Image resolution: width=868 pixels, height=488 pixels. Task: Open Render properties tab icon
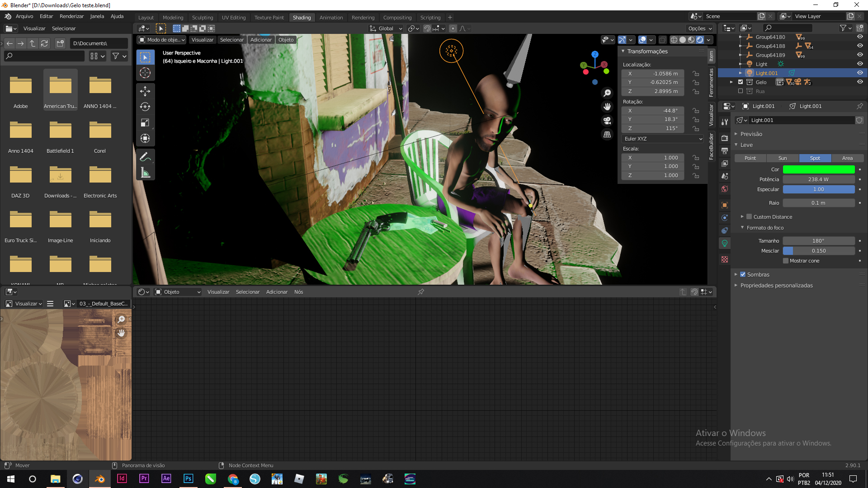point(725,138)
